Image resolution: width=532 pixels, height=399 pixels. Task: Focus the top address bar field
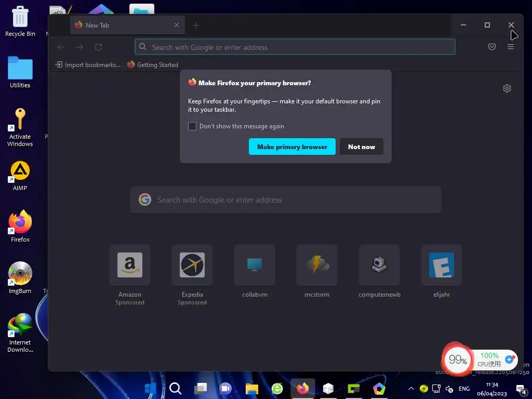click(295, 47)
